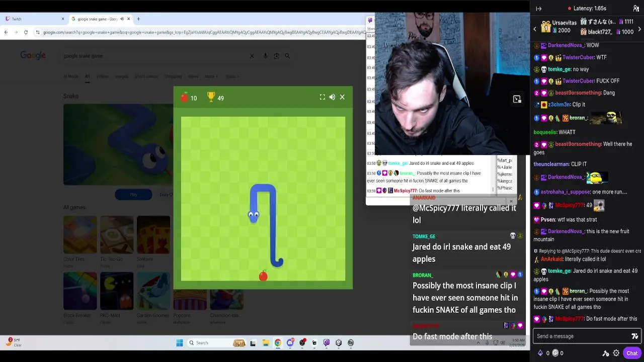The image size is (644, 362).
Task: Open Twitch chat settings gear
Action: tap(616, 353)
